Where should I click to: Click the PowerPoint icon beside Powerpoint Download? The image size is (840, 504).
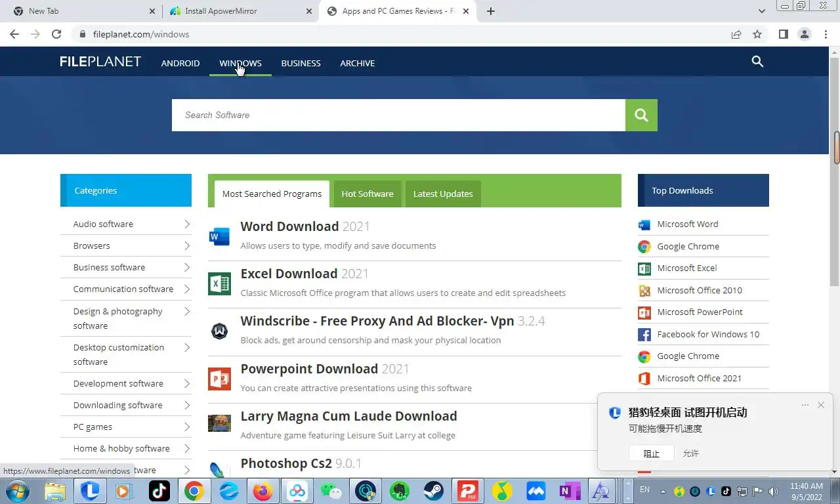219,379
